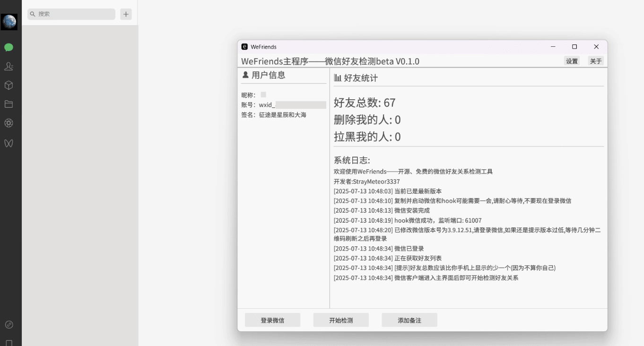Click the WeFriends logo in the title bar
Image resolution: width=644 pixels, height=346 pixels.
pos(244,47)
